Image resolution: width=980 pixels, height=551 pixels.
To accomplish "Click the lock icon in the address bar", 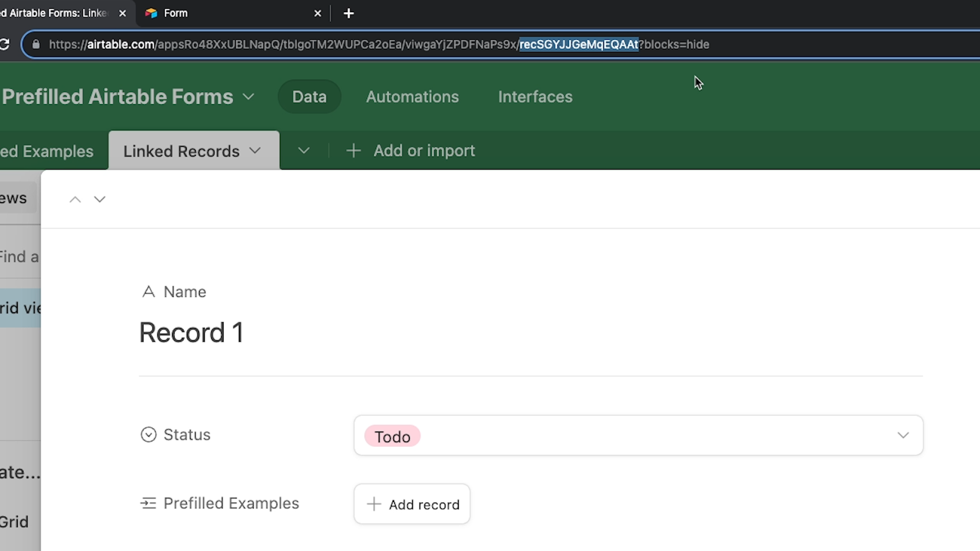I will [36, 44].
